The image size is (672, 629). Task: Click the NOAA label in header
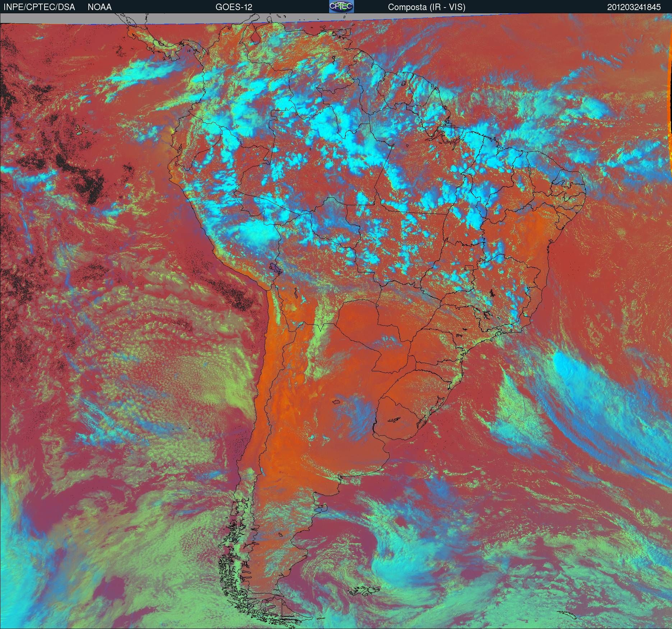click(x=100, y=7)
